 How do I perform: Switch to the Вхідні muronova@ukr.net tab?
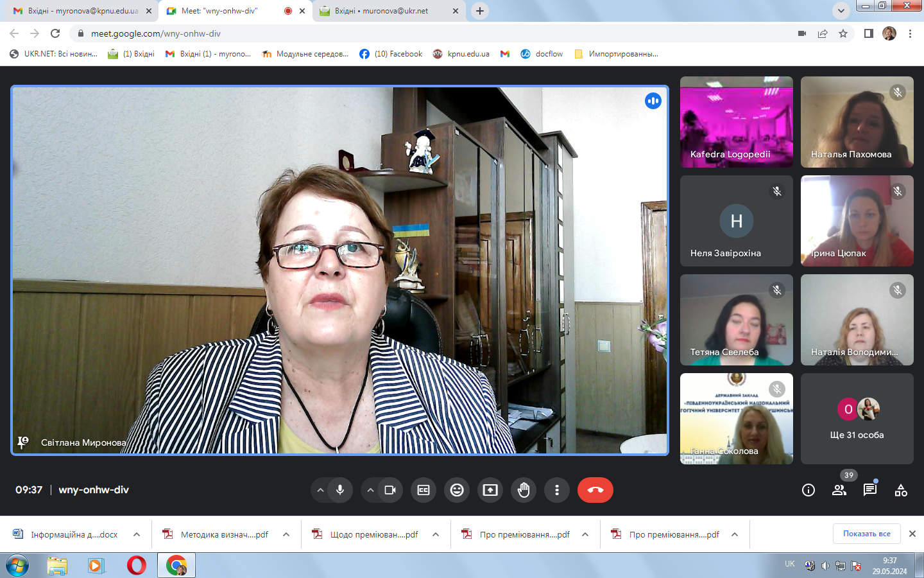click(x=381, y=11)
